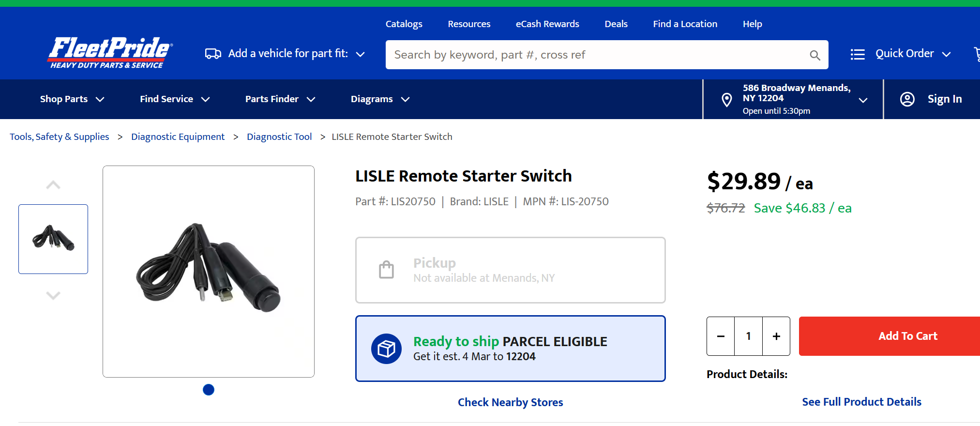Go to Diagnostic Equipment breadcrumb

pos(178,137)
